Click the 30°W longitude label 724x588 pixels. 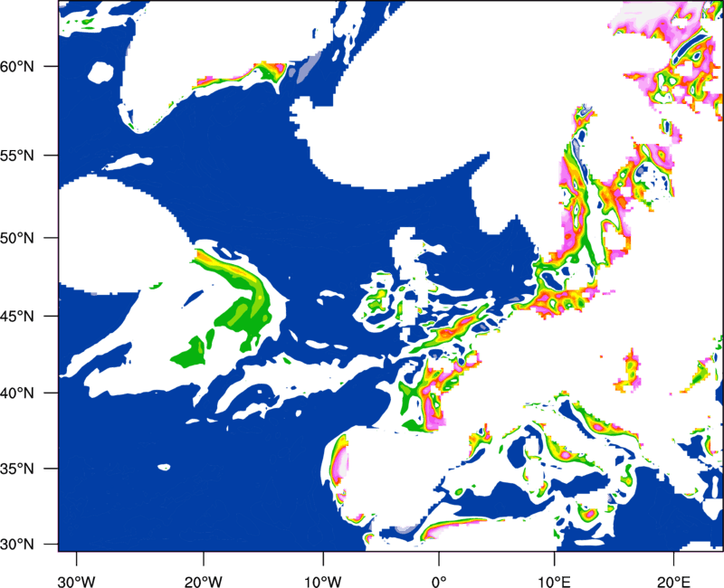(x=77, y=582)
